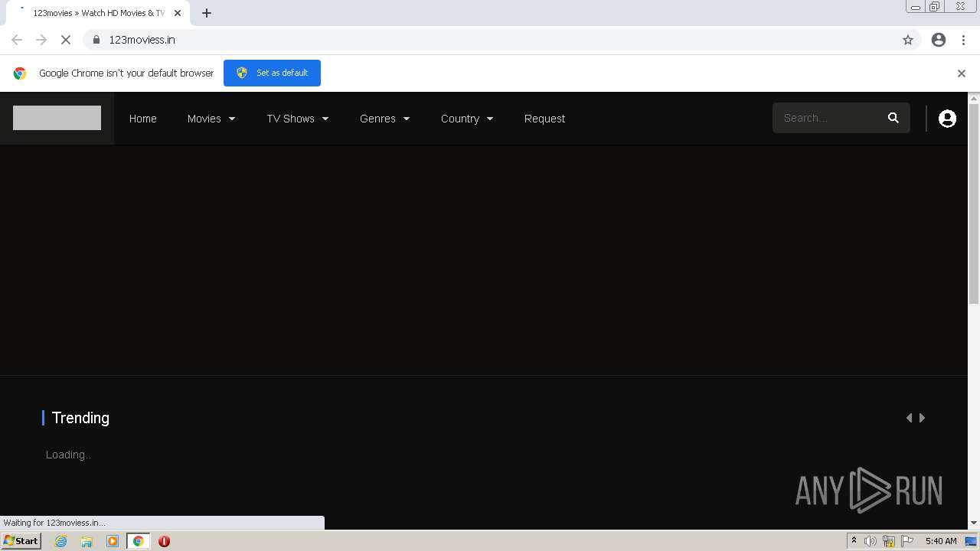The height and width of the screenshot is (551, 980).
Task: Open the user account icon on site
Action: click(x=947, y=119)
